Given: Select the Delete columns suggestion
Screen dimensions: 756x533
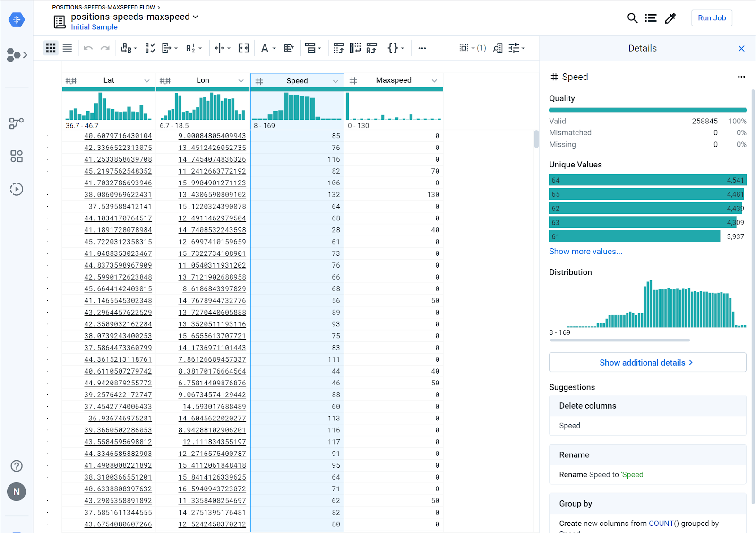Looking at the screenshot, I should (647, 415).
